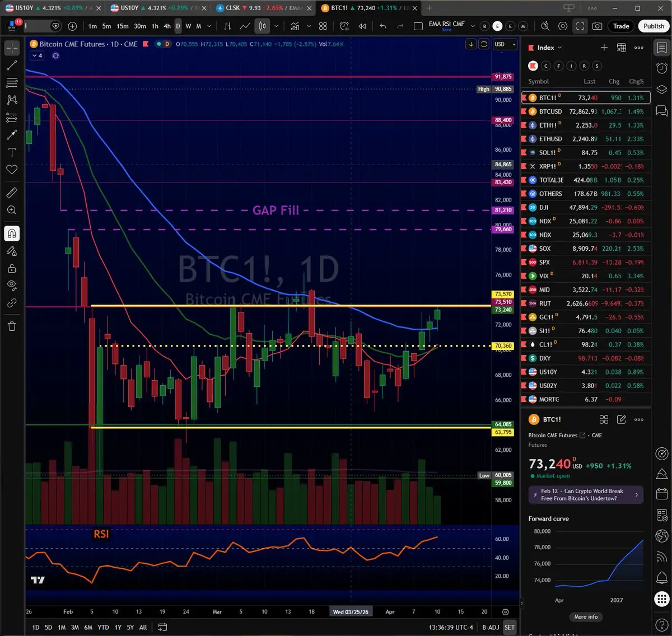Open the object tree layers icon

point(661,90)
